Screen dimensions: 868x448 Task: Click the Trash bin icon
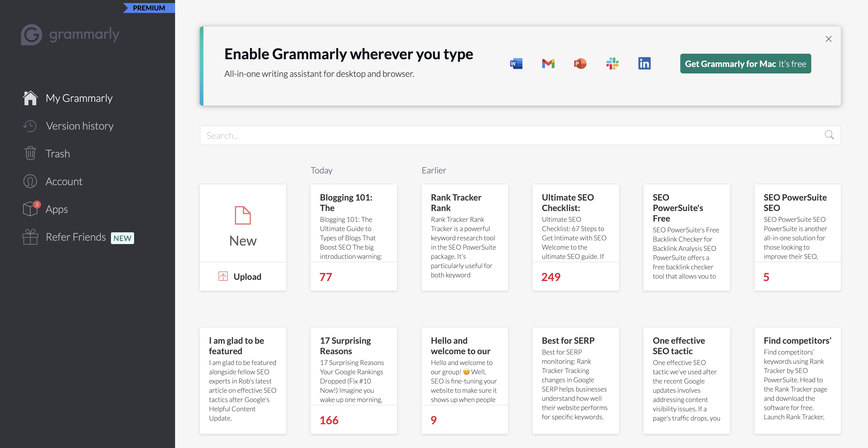point(30,153)
